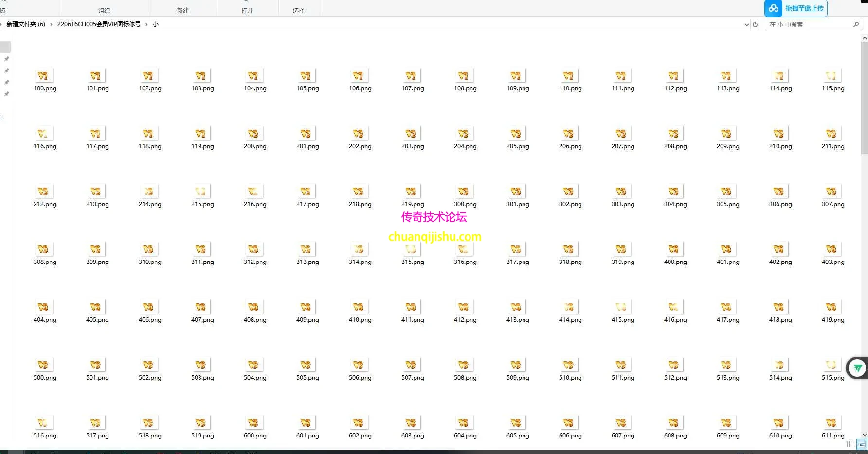Click the green floating arrow assistant icon
This screenshot has width=868, height=454.
(857, 368)
